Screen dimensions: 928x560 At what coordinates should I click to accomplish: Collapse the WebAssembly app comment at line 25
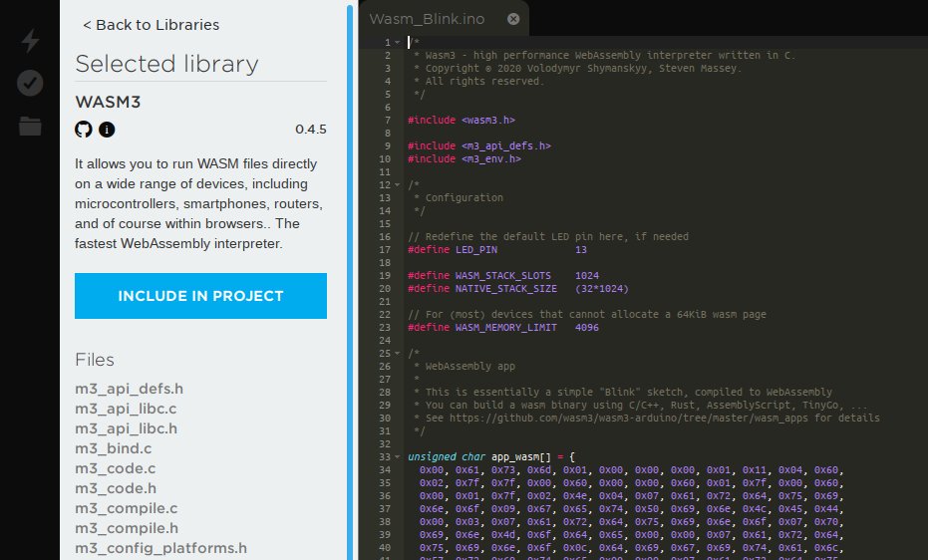click(397, 354)
